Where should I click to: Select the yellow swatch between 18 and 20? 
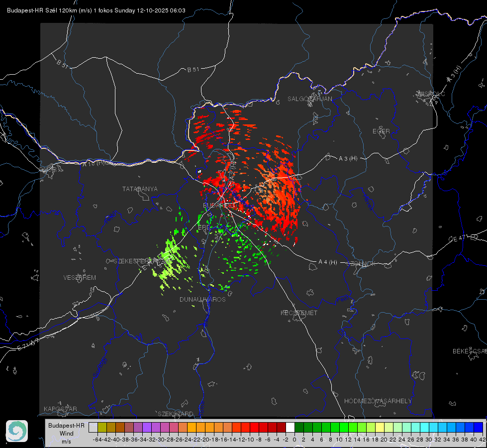380,427
